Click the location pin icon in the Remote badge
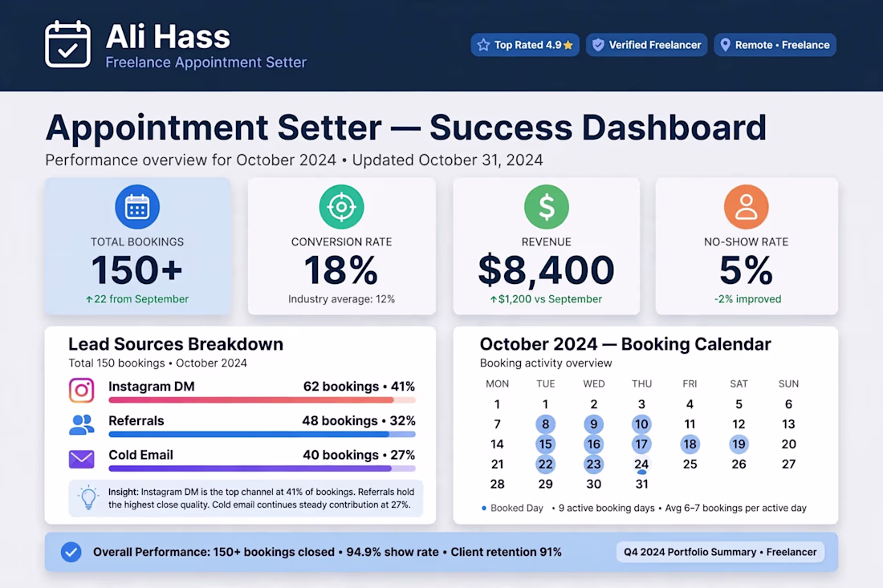The width and height of the screenshot is (883, 588). click(726, 45)
